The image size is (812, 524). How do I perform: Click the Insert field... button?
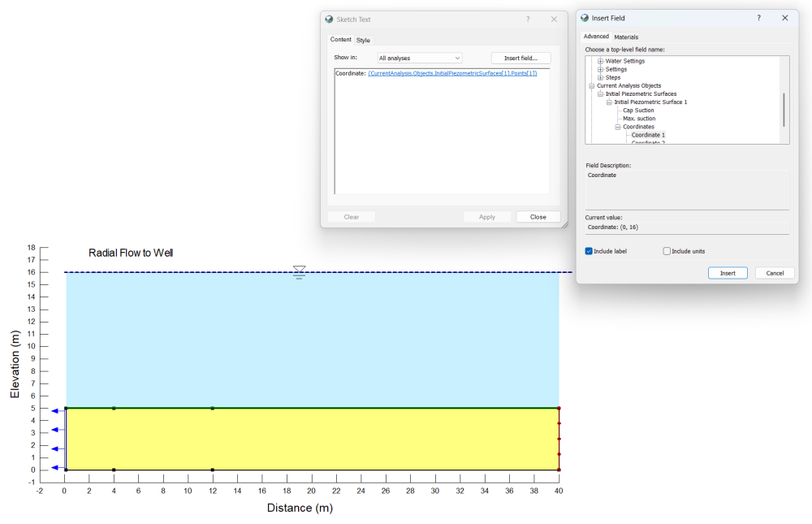(x=520, y=58)
